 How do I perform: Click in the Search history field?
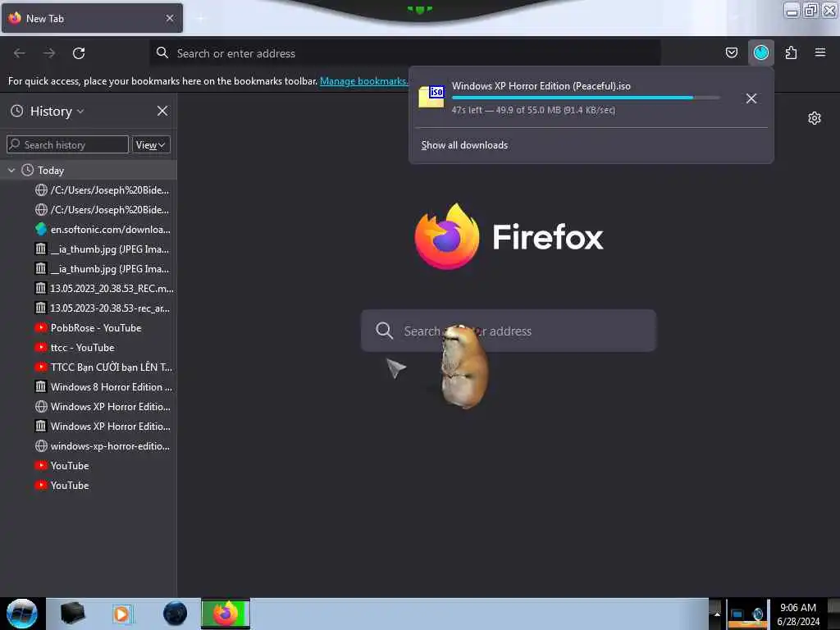[67, 144]
